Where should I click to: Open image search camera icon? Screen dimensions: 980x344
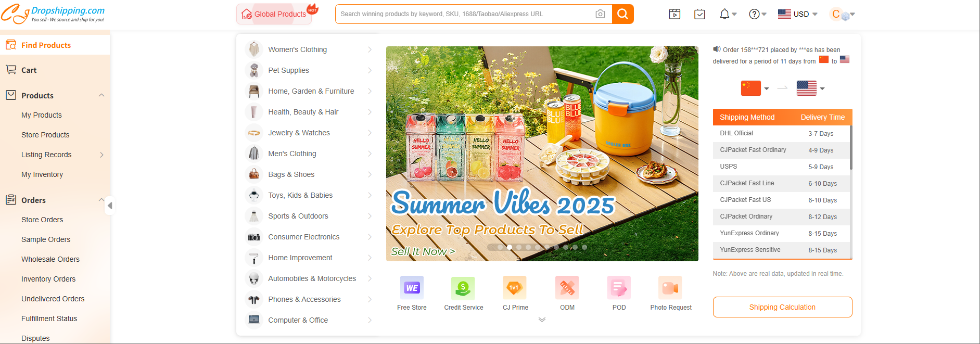(x=600, y=14)
